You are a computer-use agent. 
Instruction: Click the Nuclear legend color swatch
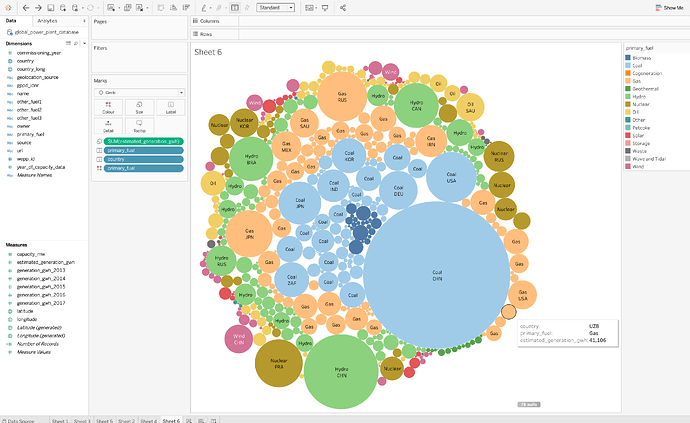(628, 104)
